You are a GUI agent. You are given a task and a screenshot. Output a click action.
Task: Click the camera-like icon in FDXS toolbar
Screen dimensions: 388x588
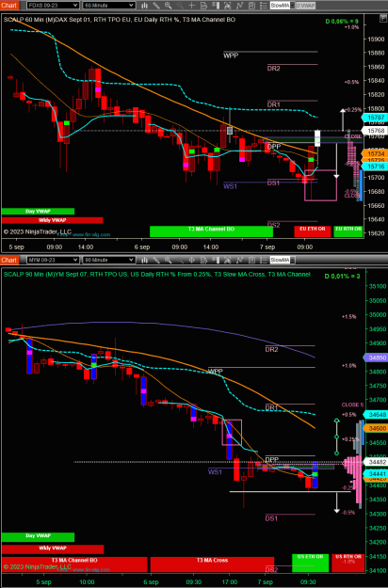click(x=227, y=6)
